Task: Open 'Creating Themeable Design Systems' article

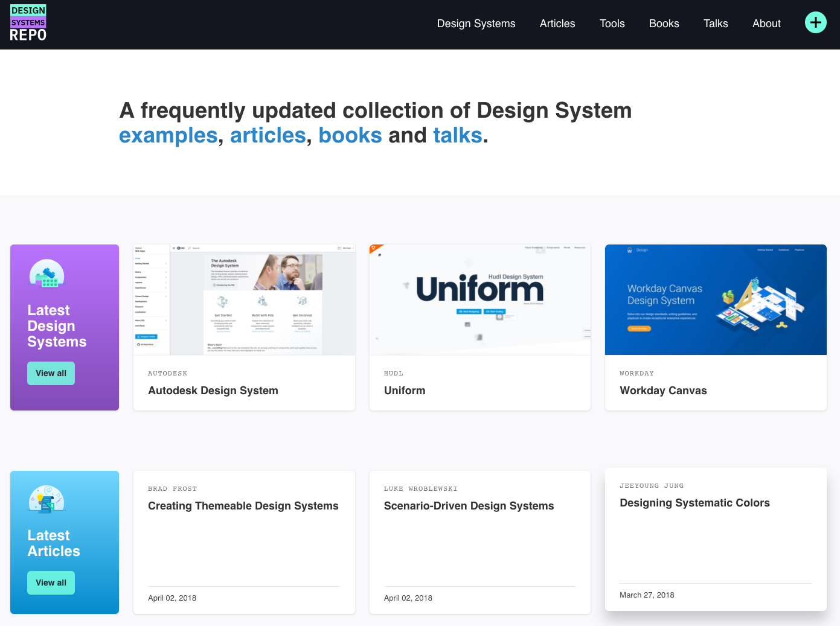Action: [x=243, y=506]
